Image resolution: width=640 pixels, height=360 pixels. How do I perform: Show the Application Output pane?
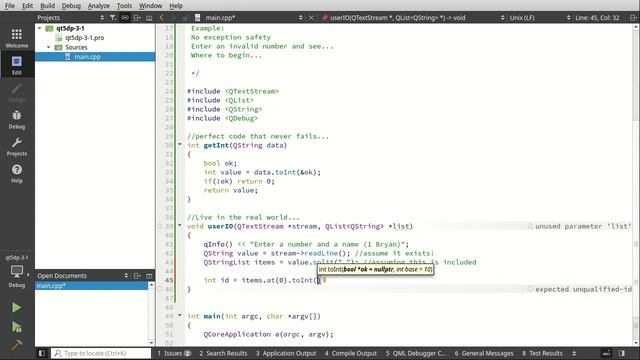point(286,353)
